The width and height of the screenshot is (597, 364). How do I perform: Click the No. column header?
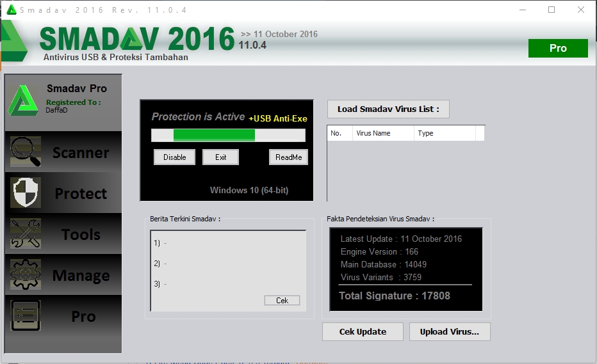(340, 133)
